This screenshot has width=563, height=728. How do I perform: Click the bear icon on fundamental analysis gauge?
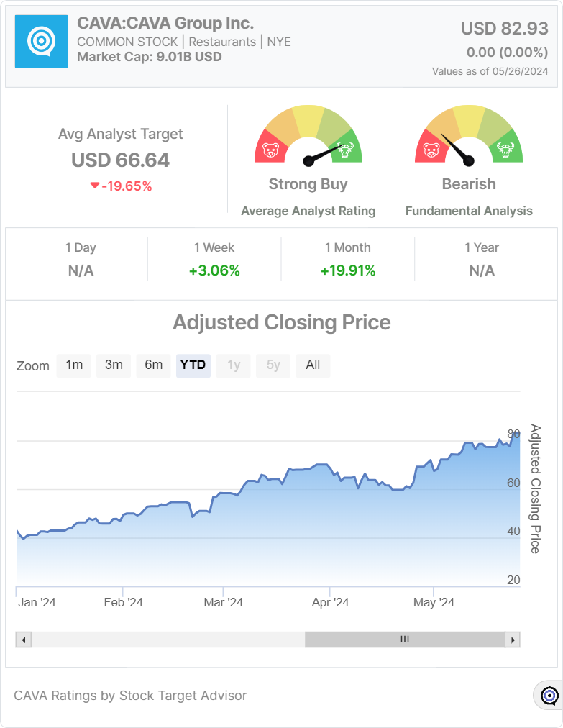click(431, 151)
